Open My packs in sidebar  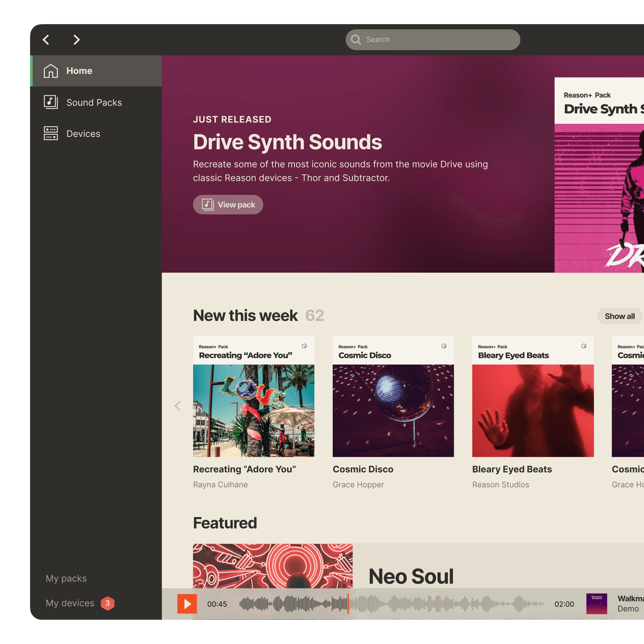point(66,578)
